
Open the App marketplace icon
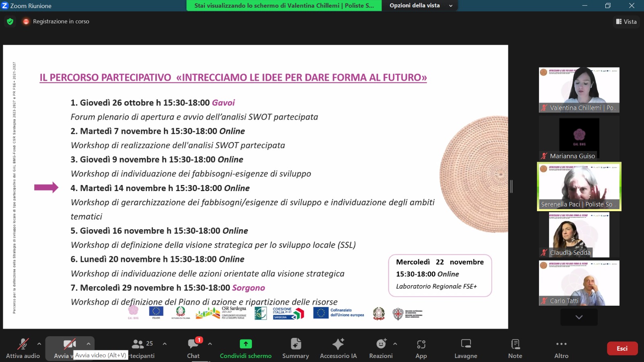(421, 344)
